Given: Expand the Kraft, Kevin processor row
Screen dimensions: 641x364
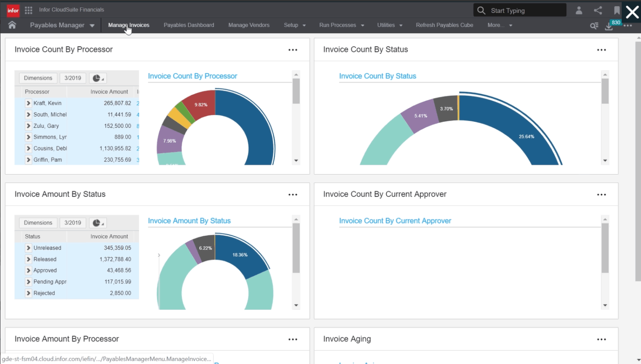Looking at the screenshot, I should pos(28,103).
